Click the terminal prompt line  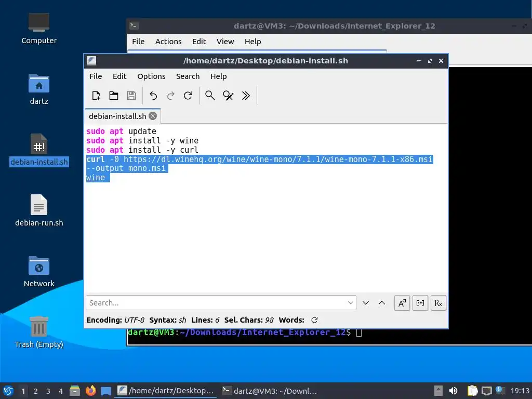245,332
